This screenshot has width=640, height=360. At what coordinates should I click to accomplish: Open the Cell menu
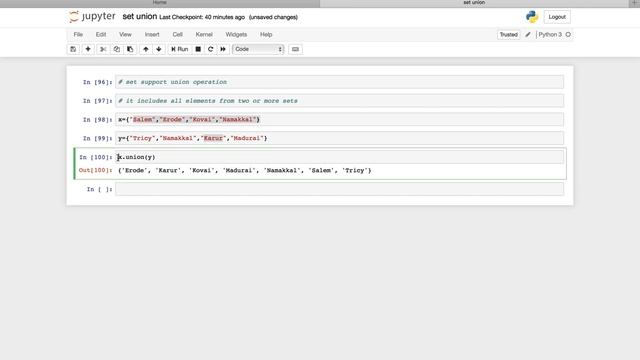pyautogui.click(x=178, y=35)
